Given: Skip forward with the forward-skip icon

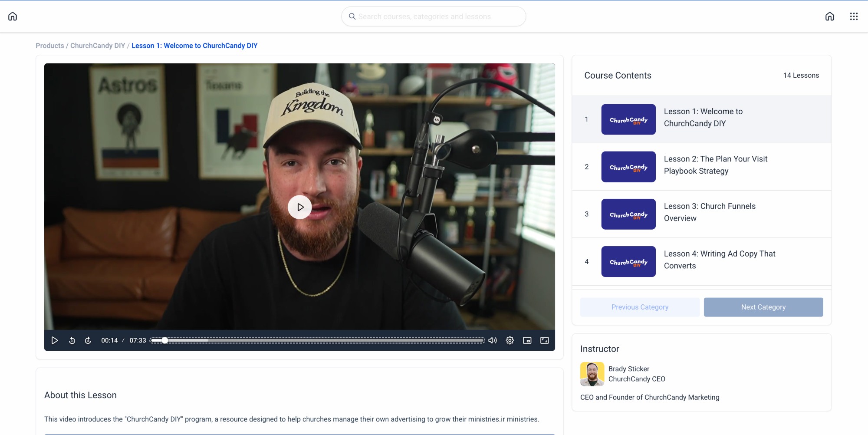Looking at the screenshot, I should [x=88, y=340].
